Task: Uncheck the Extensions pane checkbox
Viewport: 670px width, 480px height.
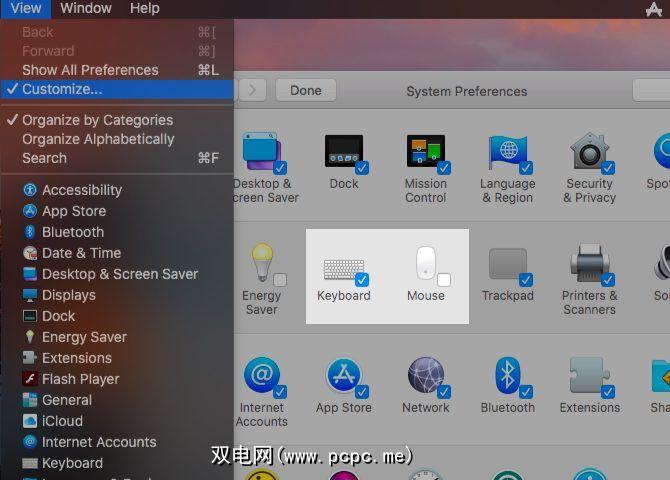Action: pyautogui.click(x=608, y=392)
